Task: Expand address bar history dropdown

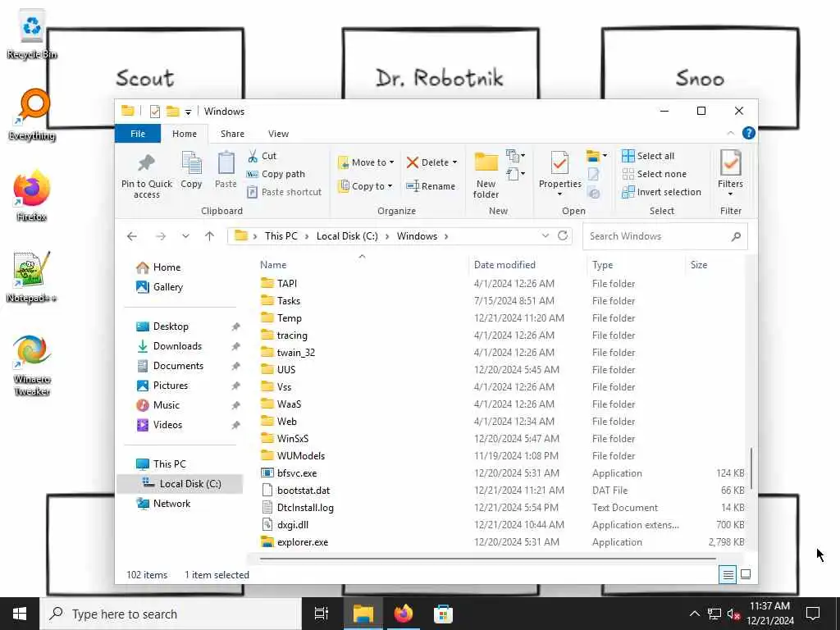Action: point(546,235)
